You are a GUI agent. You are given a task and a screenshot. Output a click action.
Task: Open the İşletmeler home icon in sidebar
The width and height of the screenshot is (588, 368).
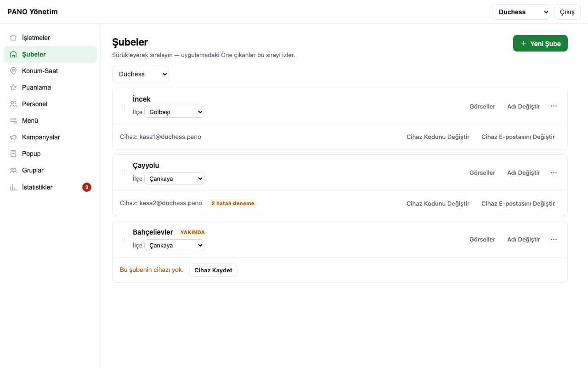[13, 38]
